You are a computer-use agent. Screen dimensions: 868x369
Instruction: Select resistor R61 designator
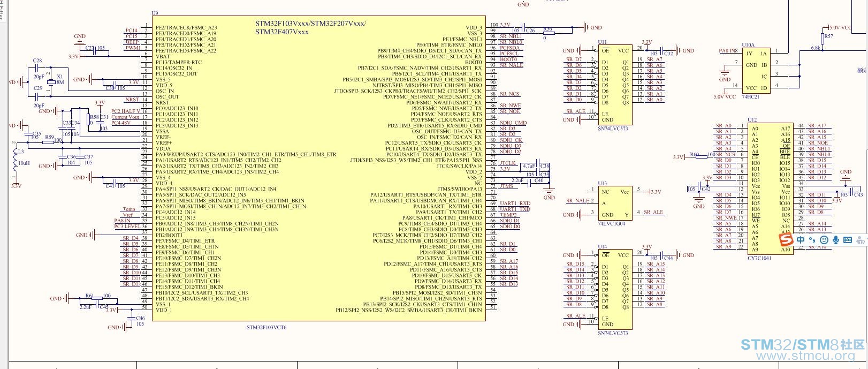[90, 296]
